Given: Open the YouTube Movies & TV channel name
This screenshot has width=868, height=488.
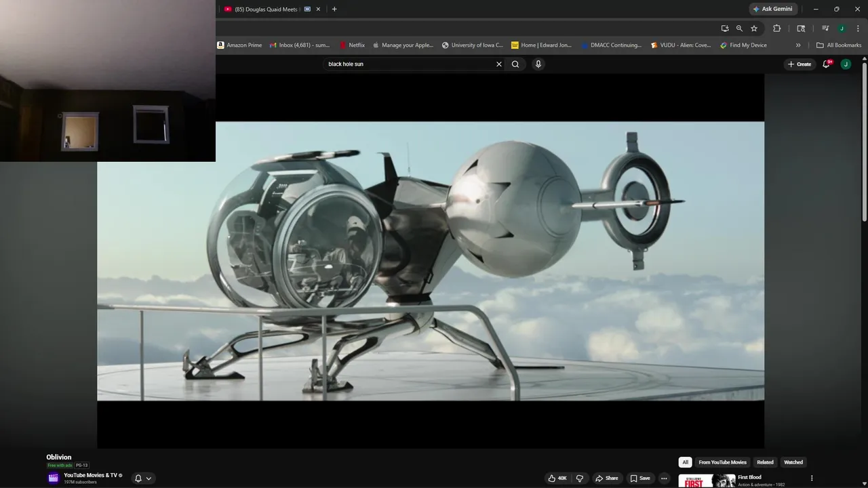Looking at the screenshot, I should tap(91, 475).
